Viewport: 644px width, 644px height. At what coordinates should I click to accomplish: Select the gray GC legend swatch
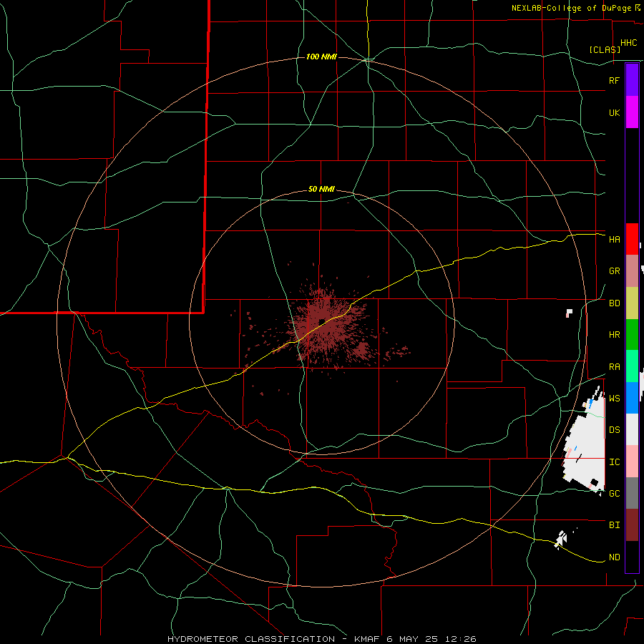(x=632, y=493)
